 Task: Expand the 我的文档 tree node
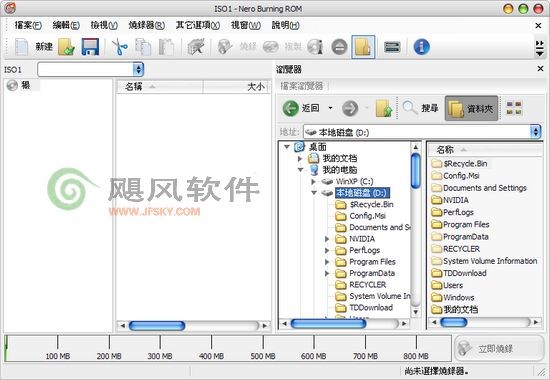(x=300, y=159)
